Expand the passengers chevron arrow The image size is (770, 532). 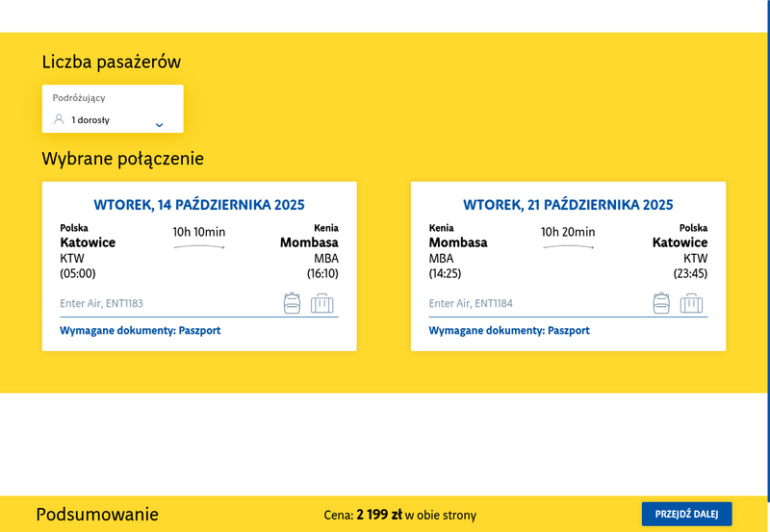[160, 124]
